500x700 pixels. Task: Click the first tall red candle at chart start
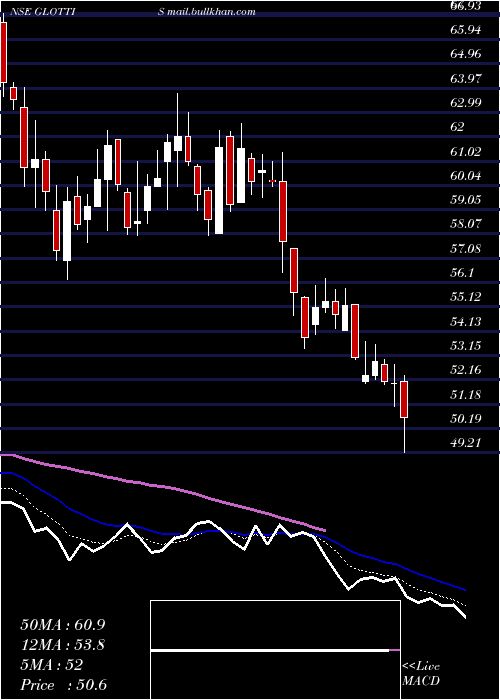tap(4, 53)
